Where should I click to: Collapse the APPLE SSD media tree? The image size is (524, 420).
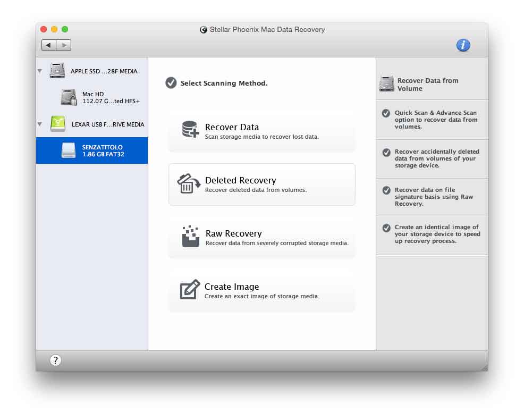(40, 71)
